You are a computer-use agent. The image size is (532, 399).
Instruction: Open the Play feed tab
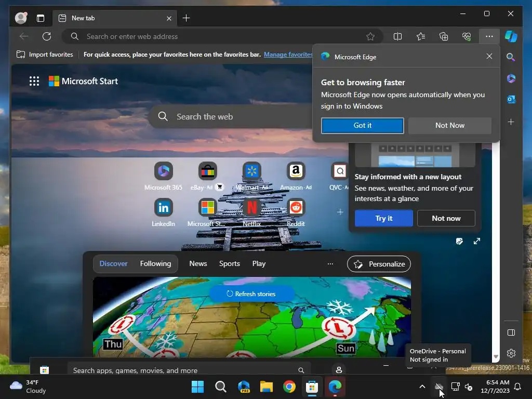point(259,263)
